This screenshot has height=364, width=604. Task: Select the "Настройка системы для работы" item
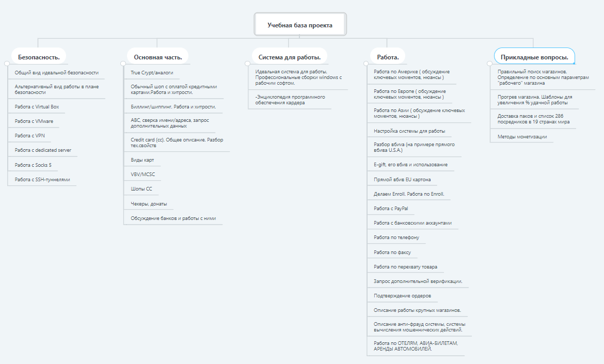(409, 131)
